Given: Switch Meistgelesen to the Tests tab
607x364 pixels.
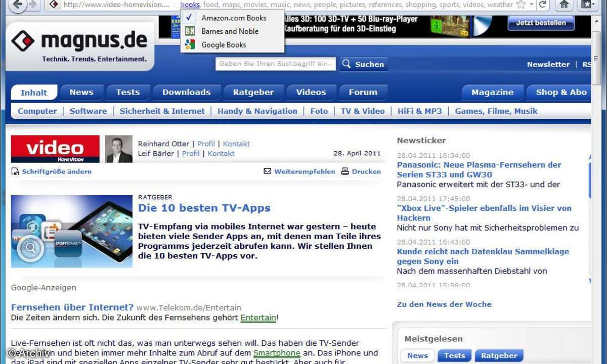Looking at the screenshot, I should [x=454, y=355].
